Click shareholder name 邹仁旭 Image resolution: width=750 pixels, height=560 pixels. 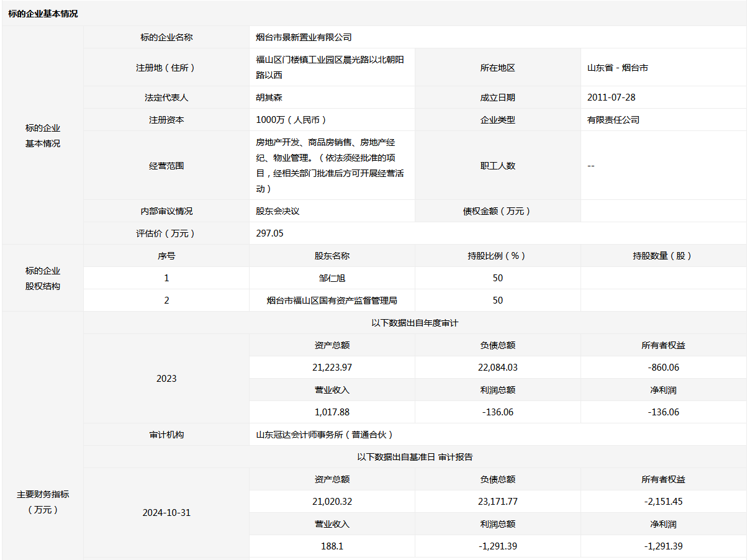click(332, 278)
